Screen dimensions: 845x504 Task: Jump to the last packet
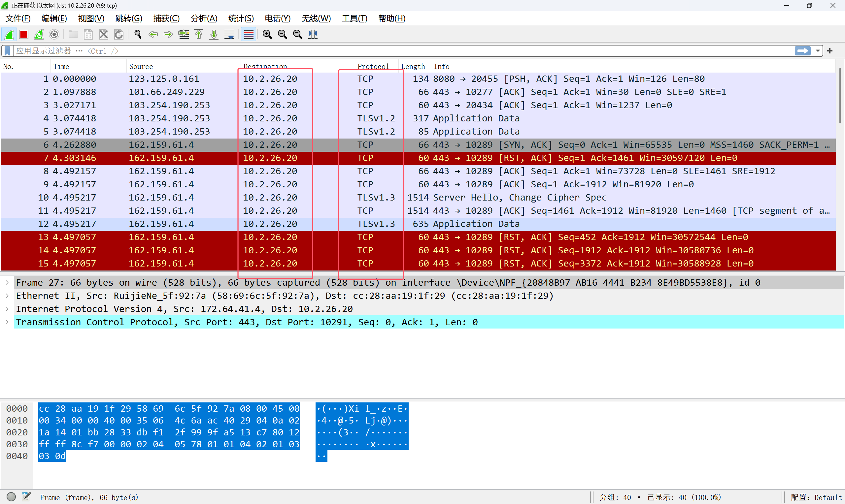tap(214, 34)
